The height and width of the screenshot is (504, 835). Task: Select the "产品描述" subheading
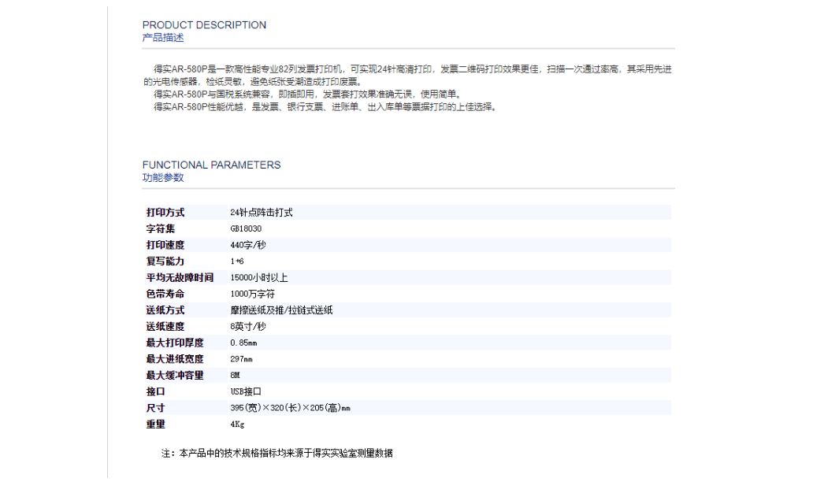(x=163, y=38)
